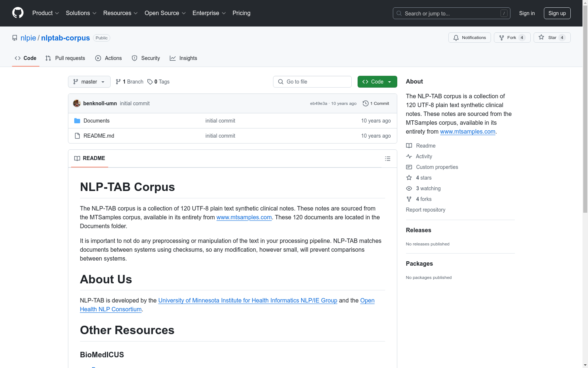
Task: Switch to the Insights tab
Action: [183, 58]
